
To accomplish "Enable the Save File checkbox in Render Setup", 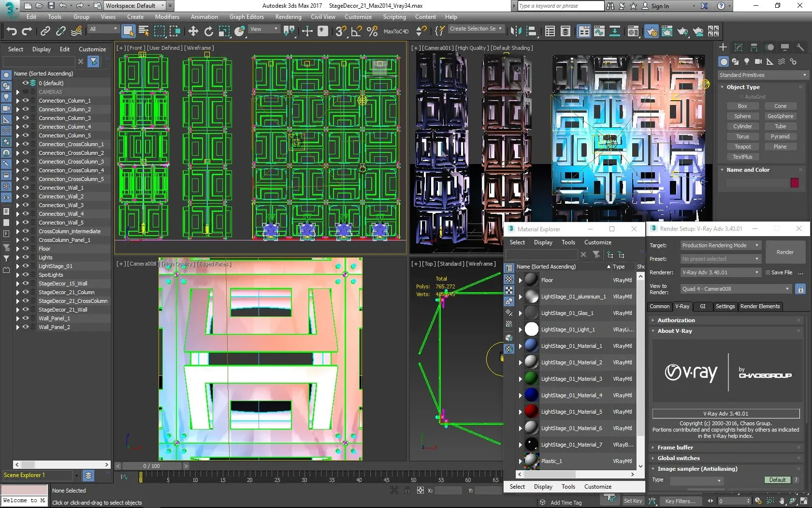I will 768,272.
